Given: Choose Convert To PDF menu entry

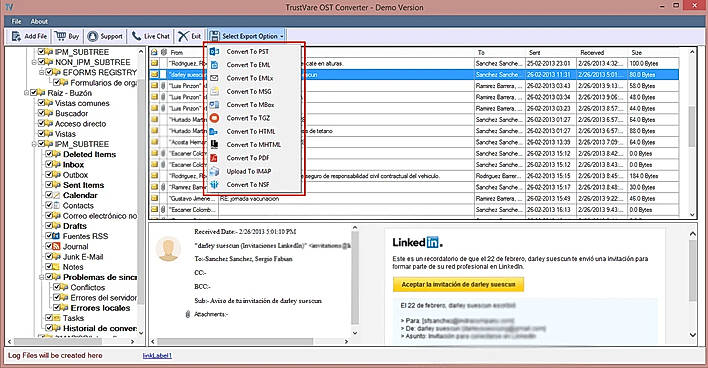Looking at the screenshot, I should coord(253,158).
